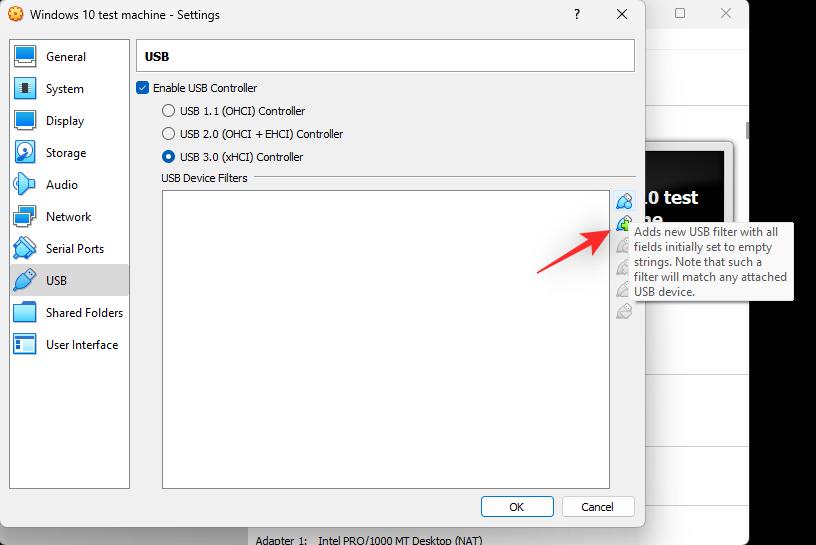This screenshot has height=545, width=816.
Task: Close the Settings dialog
Action: (621, 15)
